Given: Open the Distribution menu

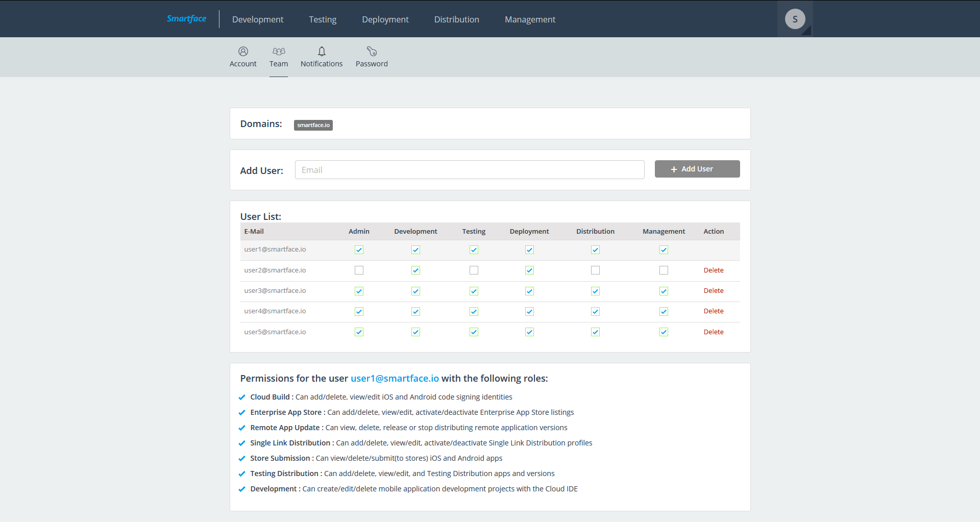Looking at the screenshot, I should (x=457, y=19).
